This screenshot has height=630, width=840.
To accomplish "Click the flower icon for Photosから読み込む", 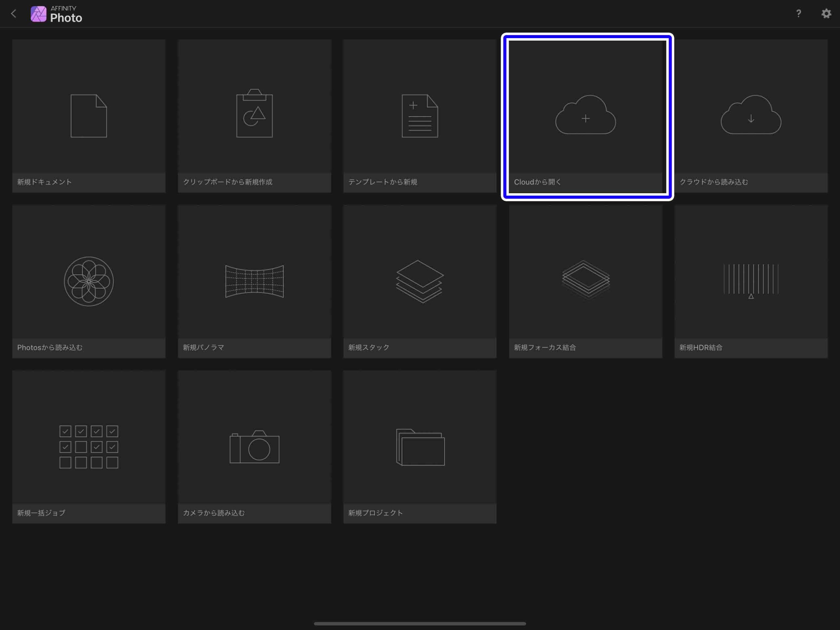I will (x=89, y=281).
